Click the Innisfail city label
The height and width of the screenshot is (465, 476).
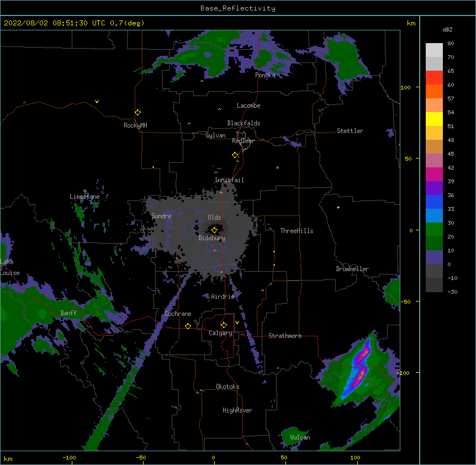click(x=229, y=180)
